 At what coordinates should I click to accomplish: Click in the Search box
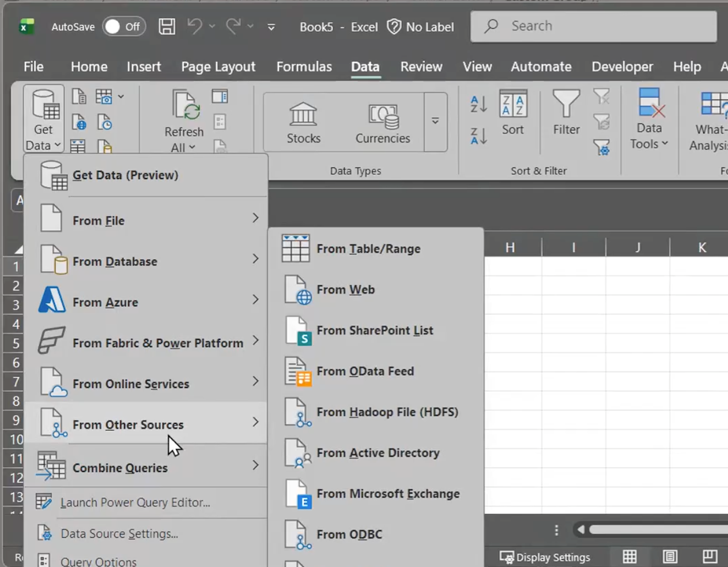point(594,26)
